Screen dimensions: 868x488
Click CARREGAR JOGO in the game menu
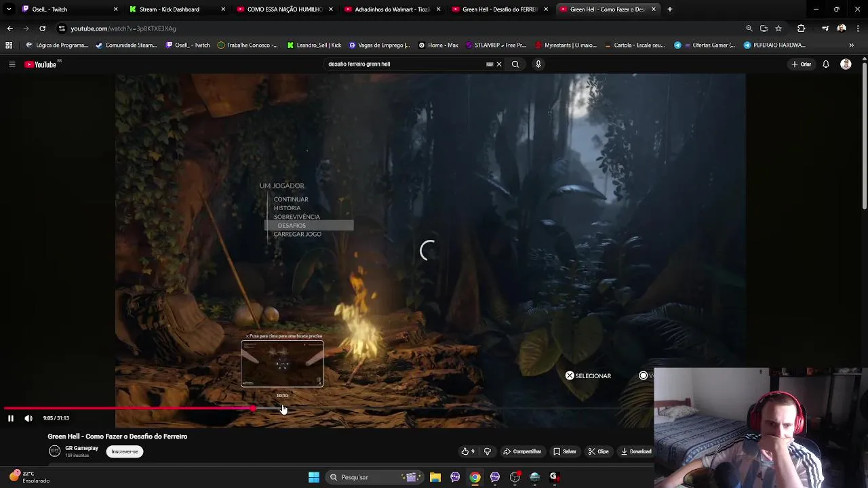(298, 235)
